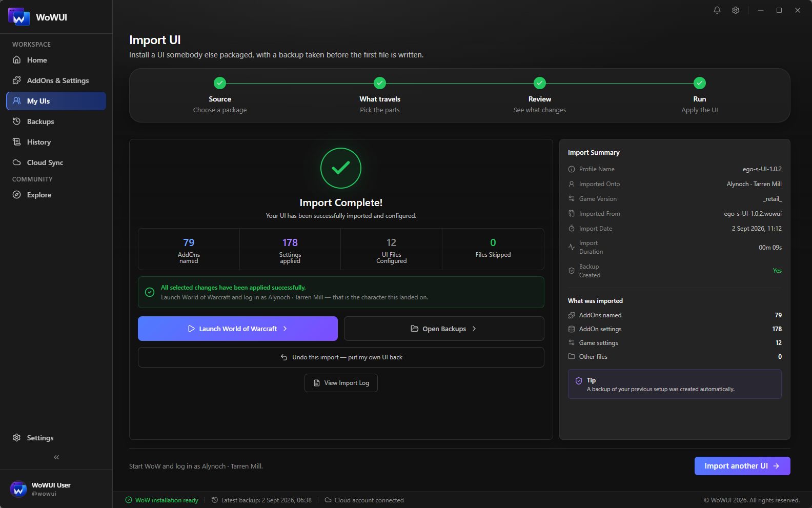Click the _retail_ game version value
The height and width of the screenshot is (508, 812).
[772, 199]
